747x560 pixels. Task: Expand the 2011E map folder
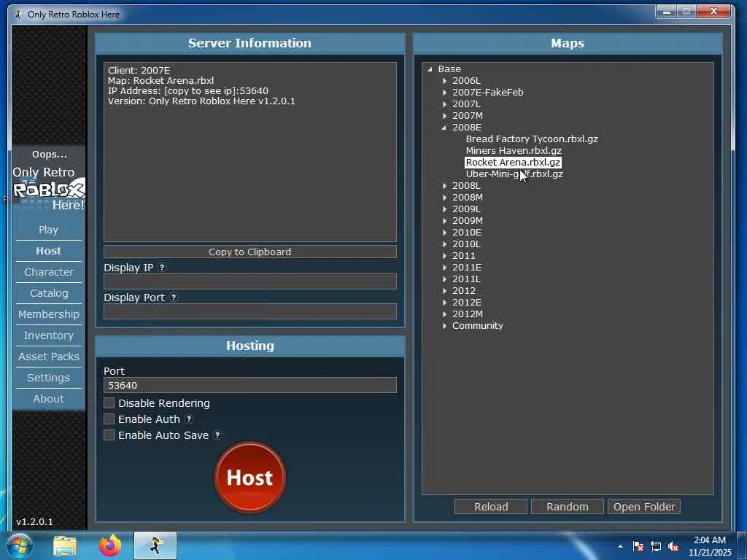pos(444,268)
